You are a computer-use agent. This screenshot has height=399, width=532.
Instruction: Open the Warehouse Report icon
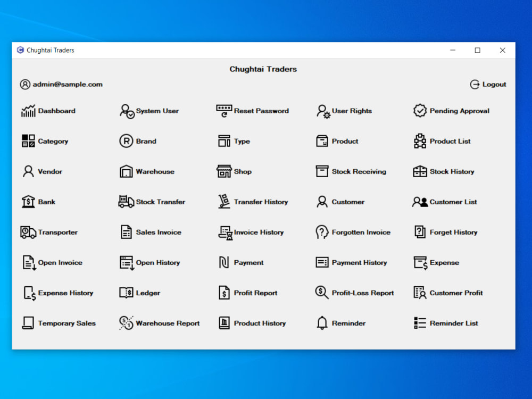(126, 323)
